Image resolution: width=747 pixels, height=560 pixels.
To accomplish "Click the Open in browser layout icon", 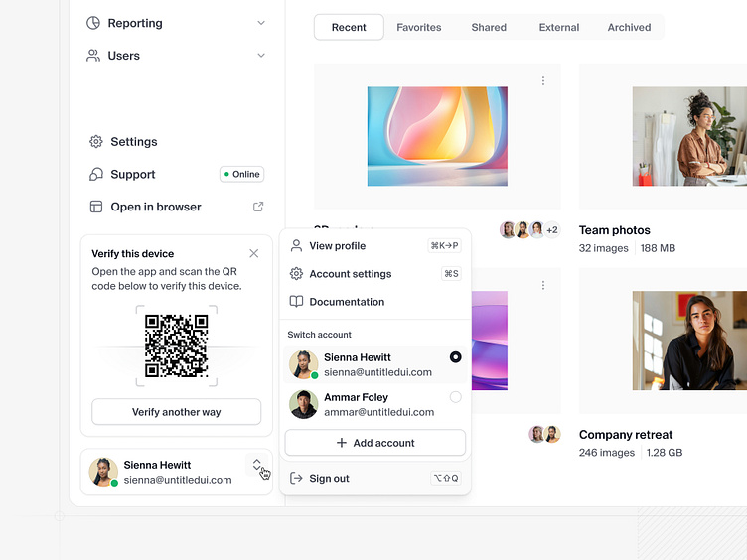I will coord(96,207).
